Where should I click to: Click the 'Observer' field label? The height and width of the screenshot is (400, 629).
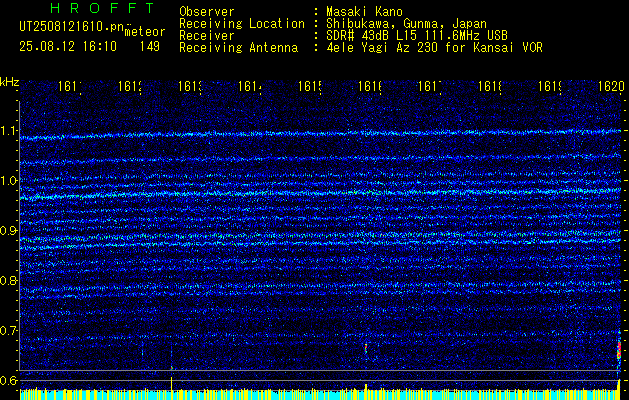(x=207, y=11)
